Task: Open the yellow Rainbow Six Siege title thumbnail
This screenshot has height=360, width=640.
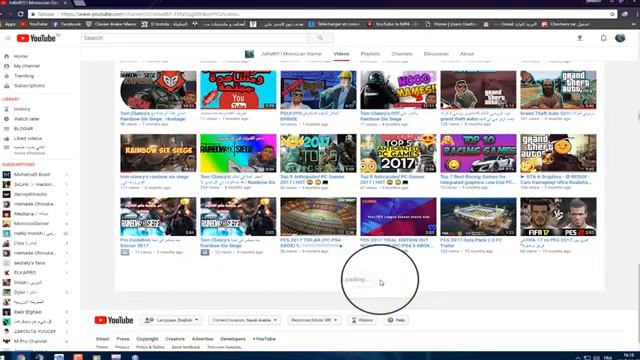Action: 158,153
